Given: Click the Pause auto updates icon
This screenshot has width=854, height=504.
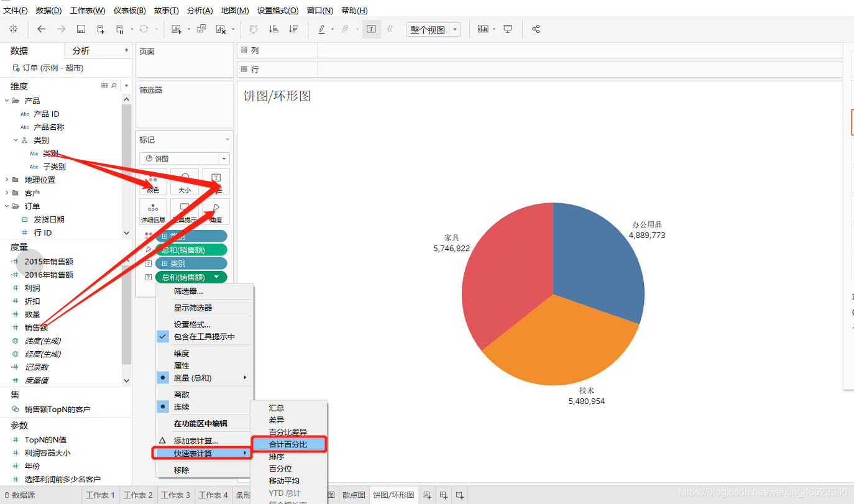Looking at the screenshot, I should pyautogui.click(x=121, y=29).
